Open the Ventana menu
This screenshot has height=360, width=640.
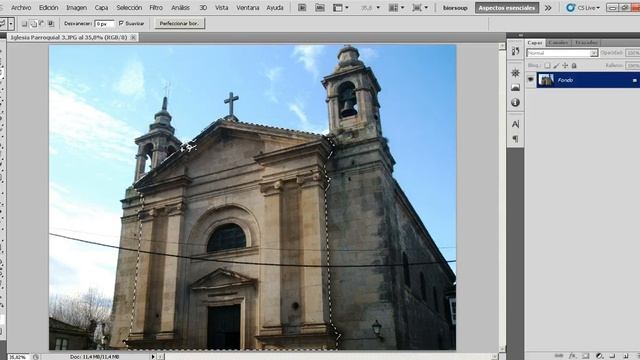(x=248, y=7)
